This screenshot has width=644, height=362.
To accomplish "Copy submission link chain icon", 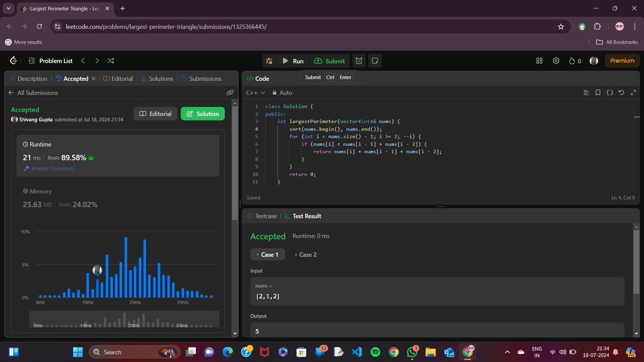I will coord(230,93).
